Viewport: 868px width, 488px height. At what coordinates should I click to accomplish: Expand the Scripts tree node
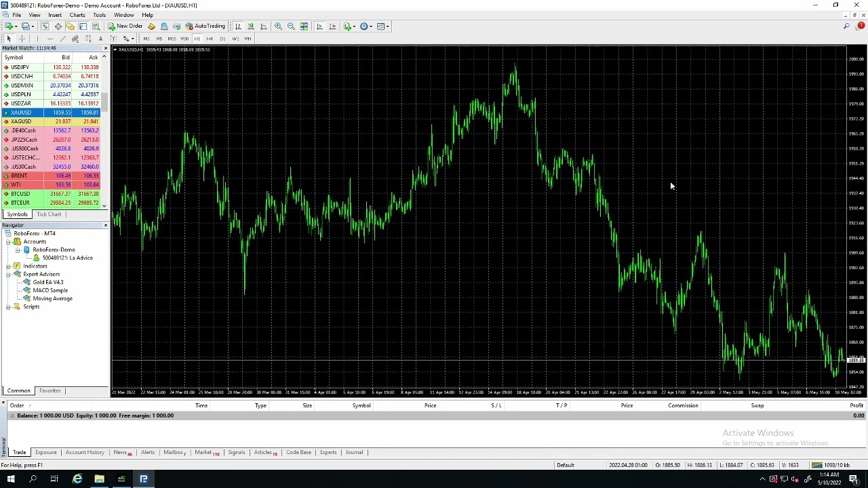coord(8,306)
